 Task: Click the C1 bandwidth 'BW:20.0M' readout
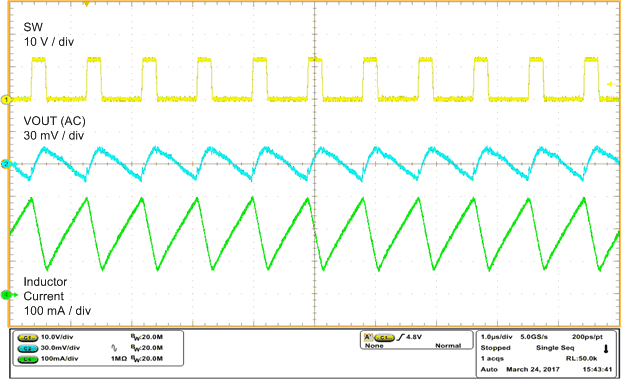coord(147,337)
